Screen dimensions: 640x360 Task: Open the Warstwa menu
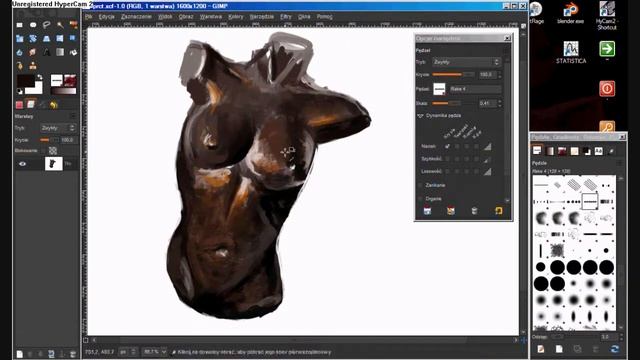[x=211, y=17]
